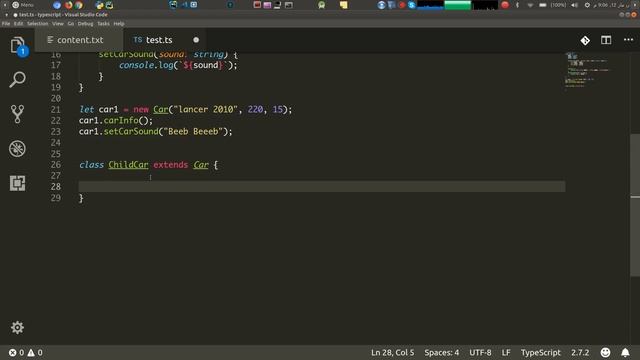Open the feedback smiley in status bar
This screenshot has height=360, width=640.
tap(605, 352)
